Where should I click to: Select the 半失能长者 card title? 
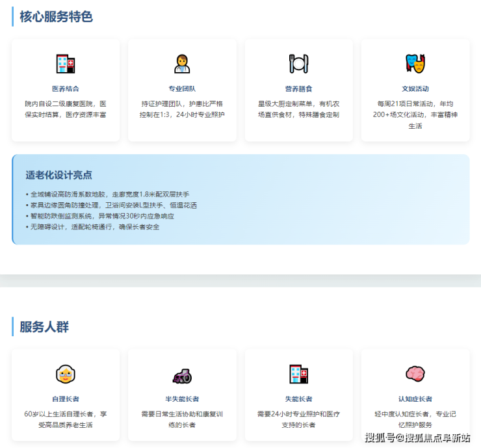(182, 399)
